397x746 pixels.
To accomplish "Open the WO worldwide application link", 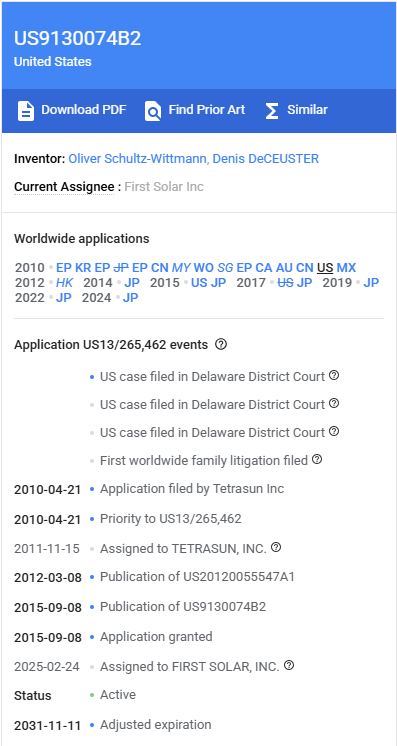I will [204, 267].
